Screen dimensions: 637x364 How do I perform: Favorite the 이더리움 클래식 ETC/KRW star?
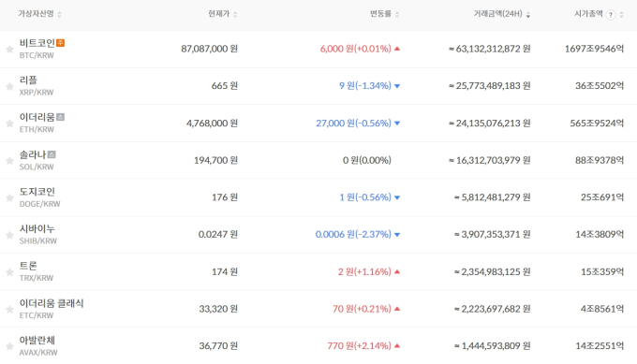click(x=9, y=310)
